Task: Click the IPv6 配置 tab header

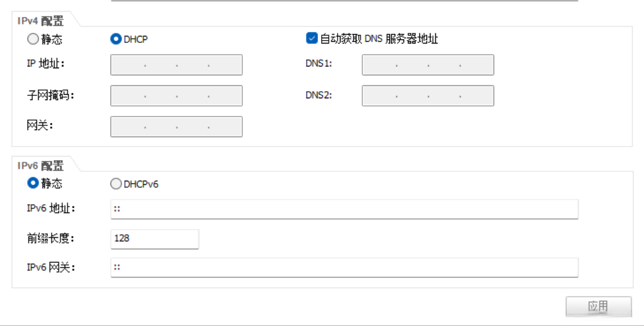Action: point(41,165)
